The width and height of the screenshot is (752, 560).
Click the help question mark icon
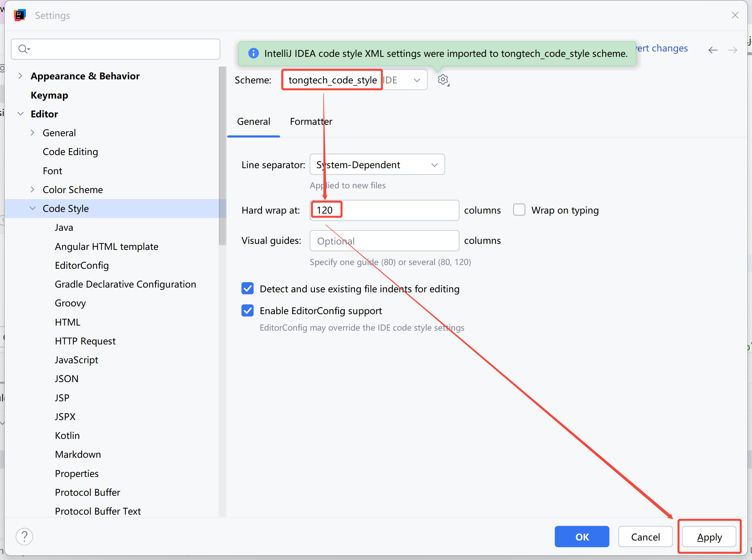pyautogui.click(x=25, y=536)
